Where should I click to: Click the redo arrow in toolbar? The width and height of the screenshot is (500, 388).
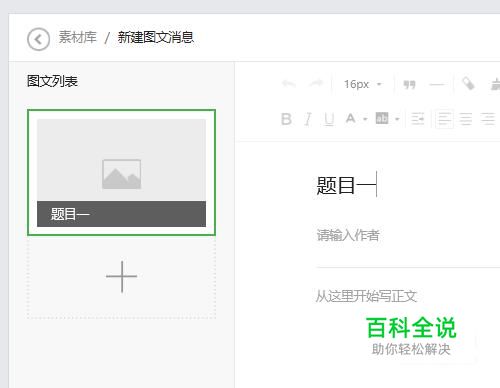tap(316, 84)
